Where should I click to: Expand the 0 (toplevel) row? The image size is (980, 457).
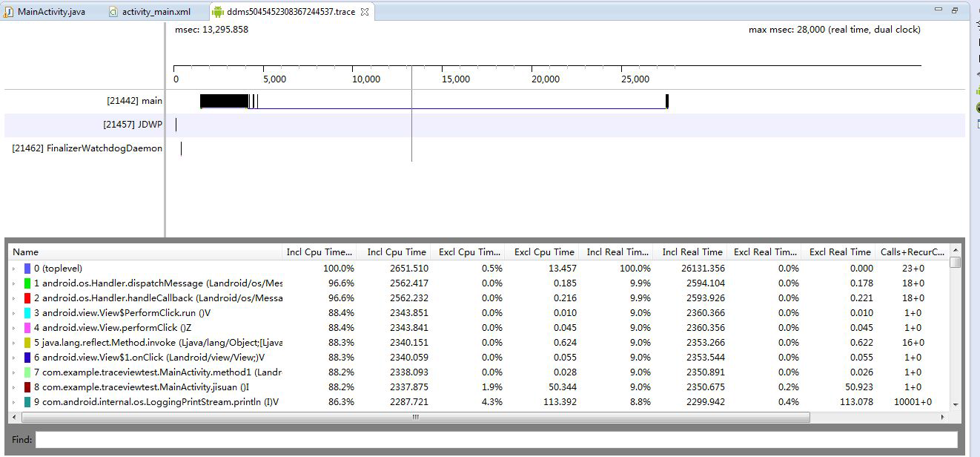pyautogui.click(x=14, y=269)
